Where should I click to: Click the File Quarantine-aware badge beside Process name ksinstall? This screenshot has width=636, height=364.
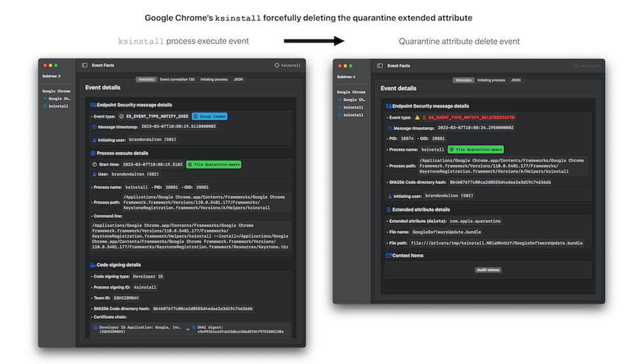click(476, 149)
